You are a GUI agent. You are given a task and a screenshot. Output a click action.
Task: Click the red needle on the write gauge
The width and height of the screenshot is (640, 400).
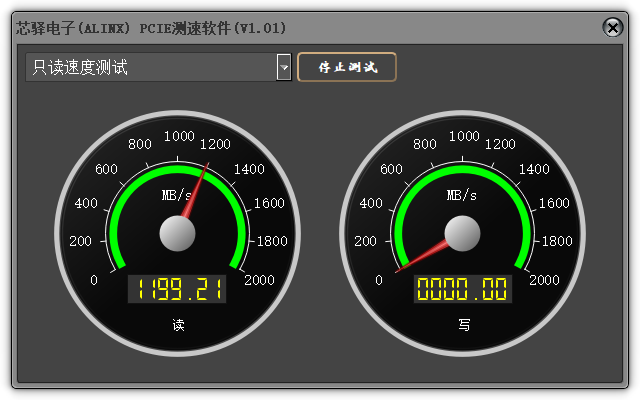pos(422,256)
